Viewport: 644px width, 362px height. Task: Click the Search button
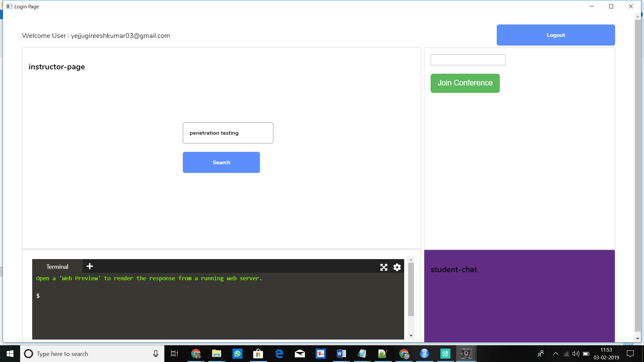[221, 163]
